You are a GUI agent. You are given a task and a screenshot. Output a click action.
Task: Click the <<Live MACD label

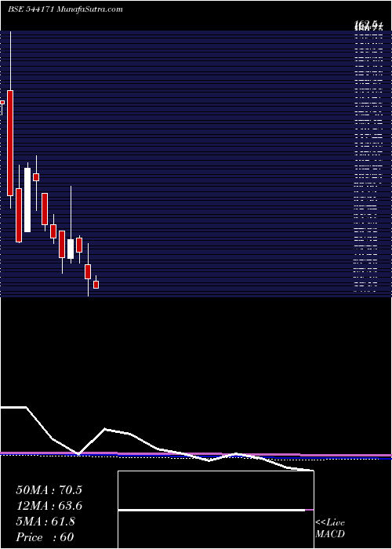pos(330,529)
